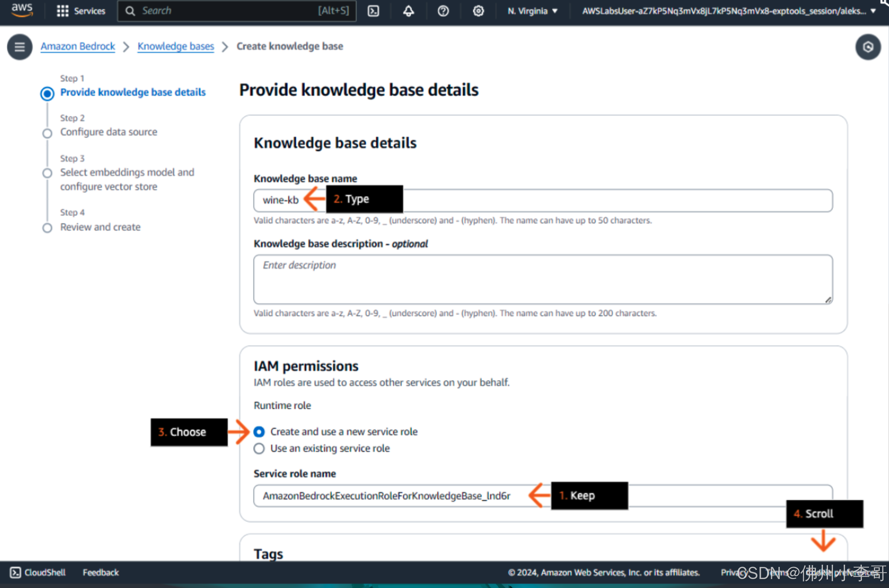Open the Knowledge bases breadcrumb link
The image size is (889, 588).
[x=176, y=46]
